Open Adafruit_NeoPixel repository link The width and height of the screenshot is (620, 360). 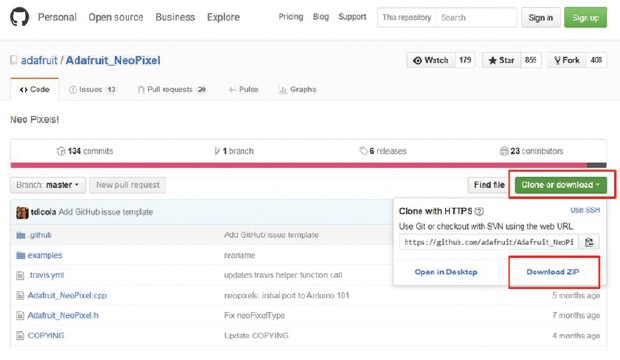click(x=113, y=60)
